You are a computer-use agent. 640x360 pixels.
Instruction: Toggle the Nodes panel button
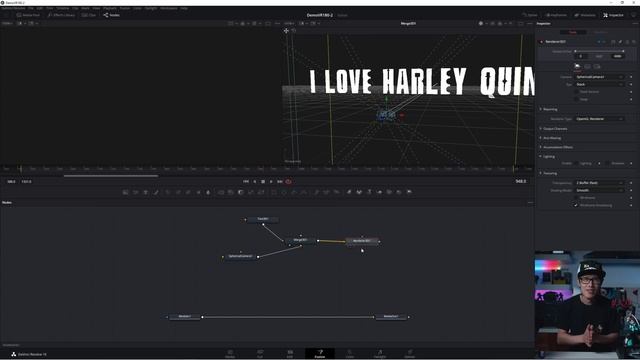[111, 15]
